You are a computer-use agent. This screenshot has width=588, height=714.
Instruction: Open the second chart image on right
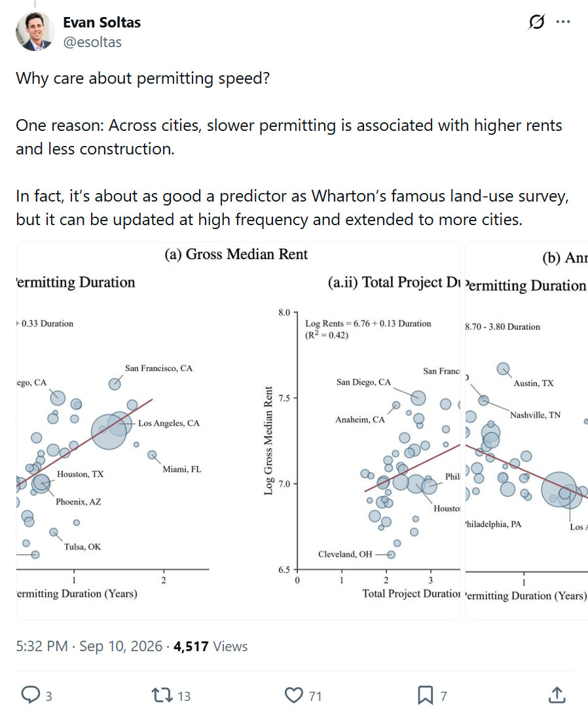[x=526, y=431]
